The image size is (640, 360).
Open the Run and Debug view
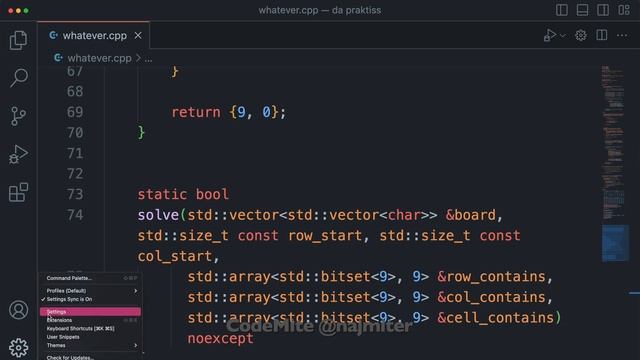coord(18,154)
